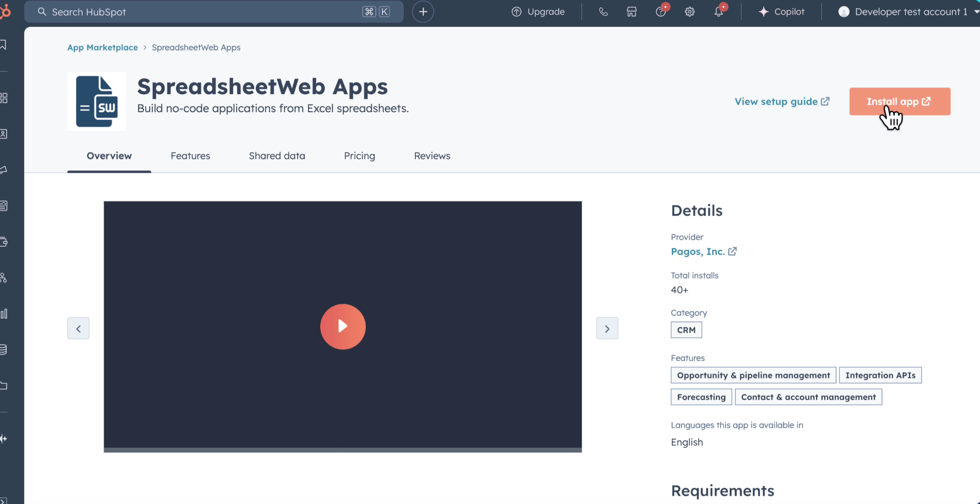The height and width of the screenshot is (504, 980).
Task: Click the SpreadsheetWeb SW app logo
Action: point(96,101)
